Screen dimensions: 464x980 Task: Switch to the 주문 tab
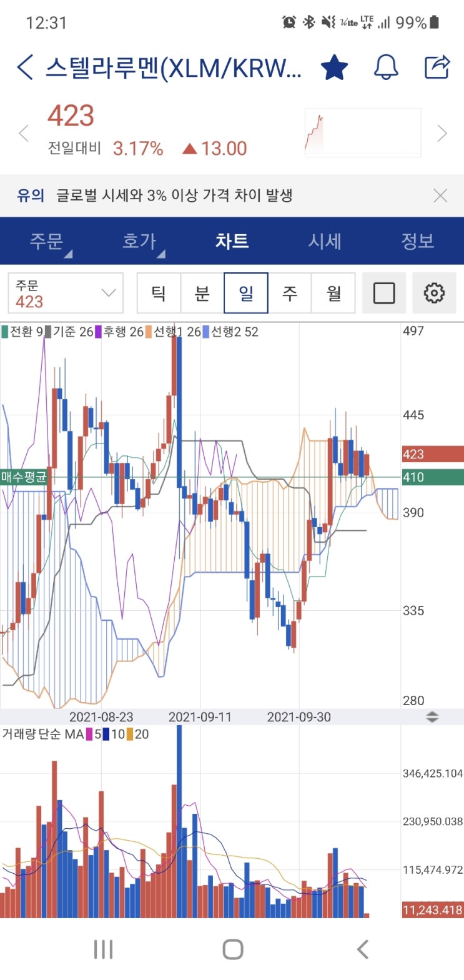click(x=47, y=241)
